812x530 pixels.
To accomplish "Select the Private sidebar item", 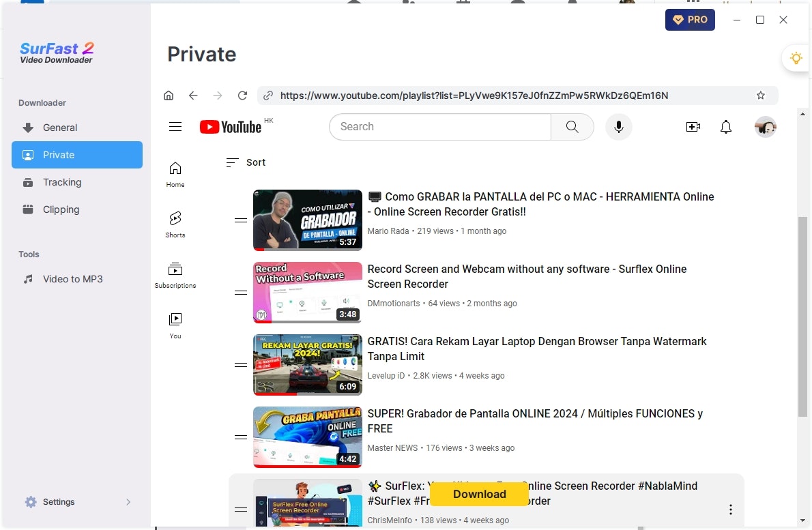I will coord(76,155).
